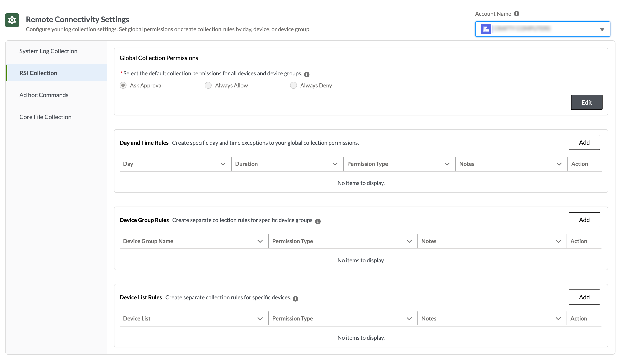Click Add for Device Group Rules

pyautogui.click(x=584, y=220)
